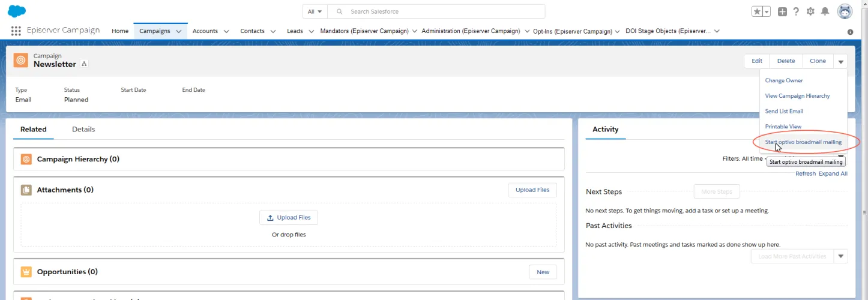Open the Favorites list dropdown arrow
This screenshot has width=868, height=300.
point(767,11)
